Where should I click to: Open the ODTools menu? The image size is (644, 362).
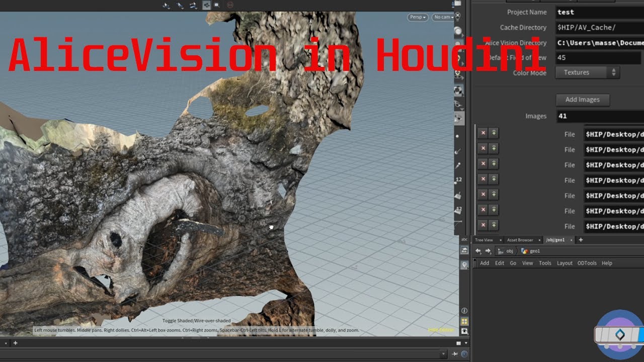[587, 263]
